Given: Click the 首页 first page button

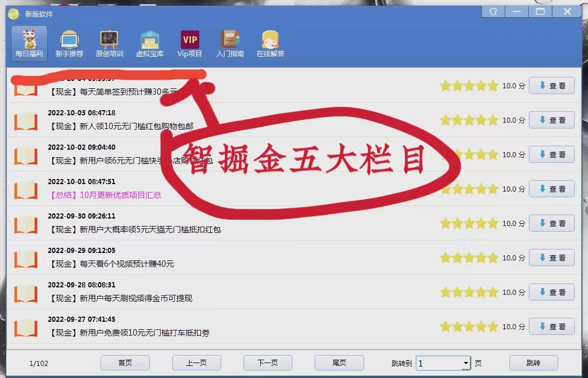Looking at the screenshot, I should coord(125,363).
